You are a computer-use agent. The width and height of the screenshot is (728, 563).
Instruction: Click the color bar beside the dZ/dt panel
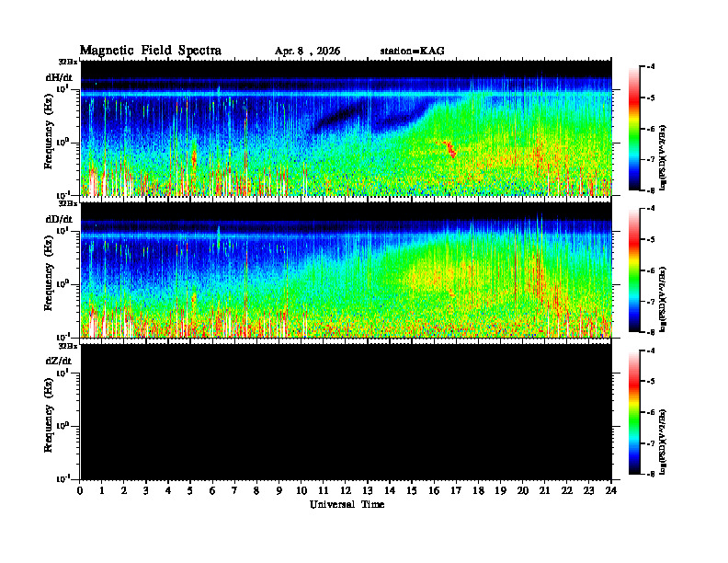(634, 412)
